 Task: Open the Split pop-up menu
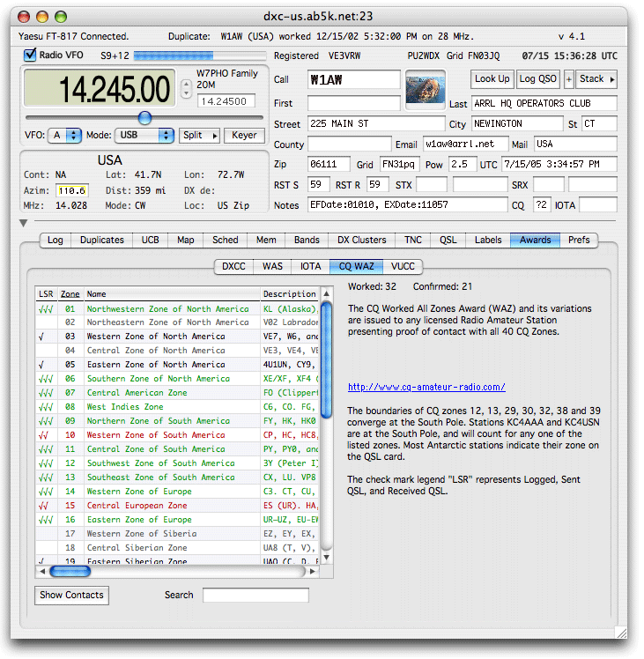coord(198,136)
